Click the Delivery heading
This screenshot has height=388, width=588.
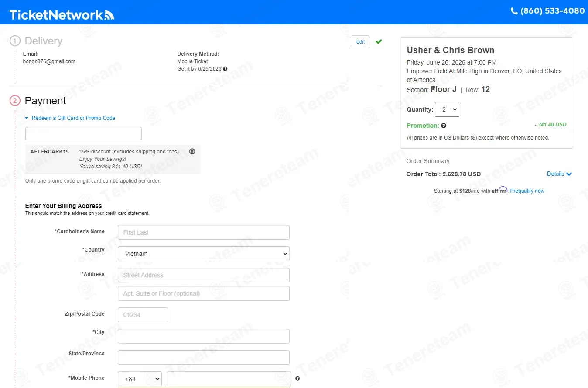(44, 41)
